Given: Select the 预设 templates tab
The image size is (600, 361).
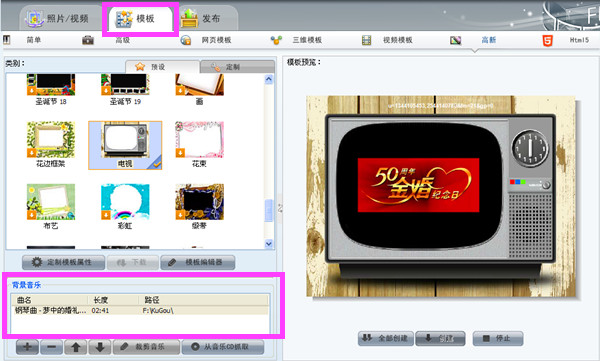Looking at the screenshot, I should coord(162,67).
